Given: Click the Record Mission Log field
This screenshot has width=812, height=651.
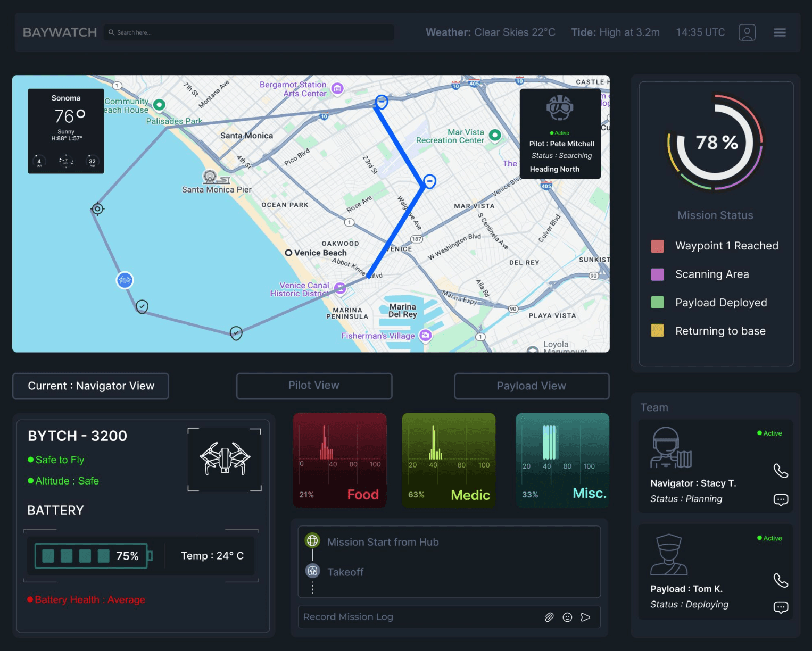Looking at the screenshot, I should pos(449,617).
